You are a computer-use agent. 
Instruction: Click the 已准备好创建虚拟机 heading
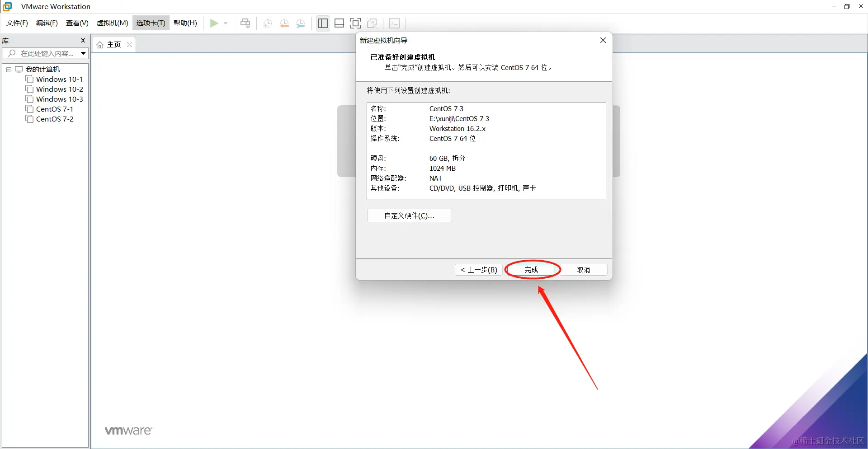(403, 57)
